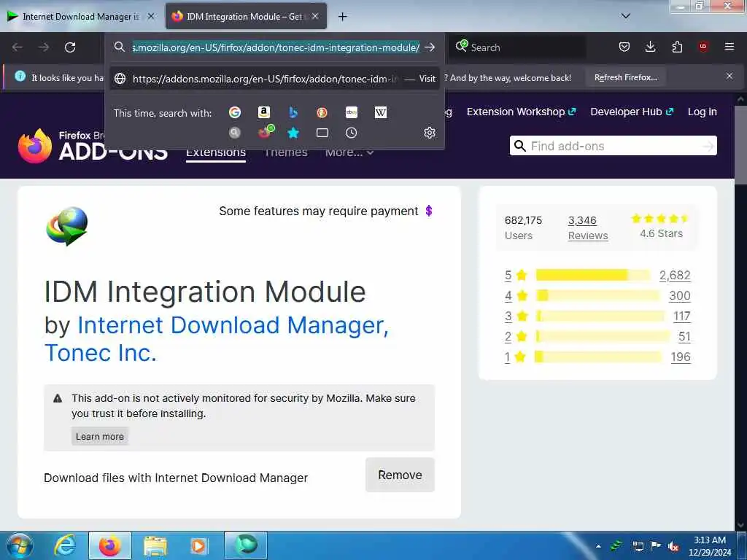Image resolution: width=747 pixels, height=560 pixels.
Task: Search with eBay engine icon
Action: click(351, 112)
